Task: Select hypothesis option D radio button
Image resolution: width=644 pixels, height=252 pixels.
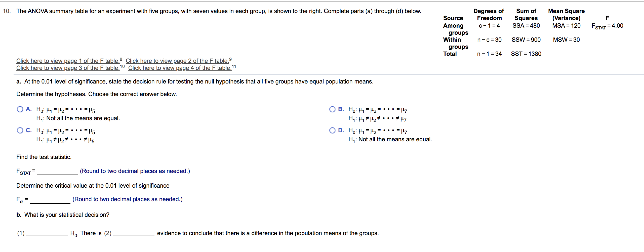Action: tap(332, 130)
